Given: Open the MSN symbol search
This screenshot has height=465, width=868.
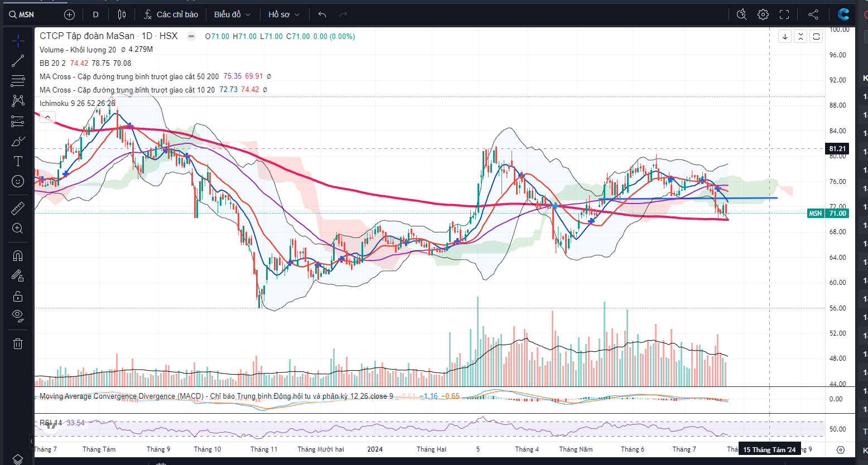Looking at the screenshot, I should pyautogui.click(x=22, y=14).
